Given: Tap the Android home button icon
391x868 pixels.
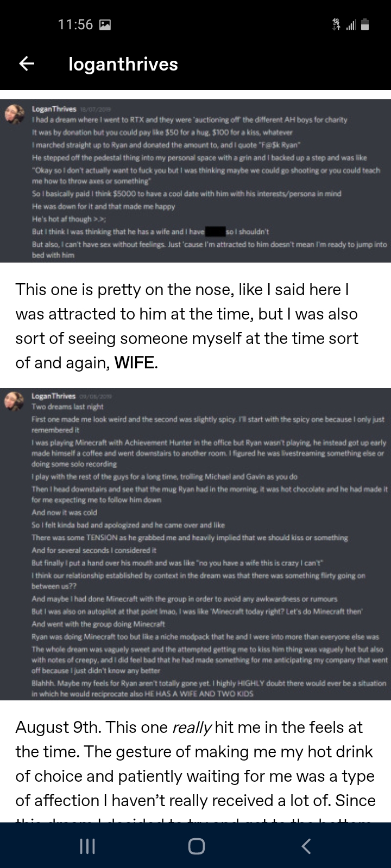Looking at the screenshot, I should point(196,847).
